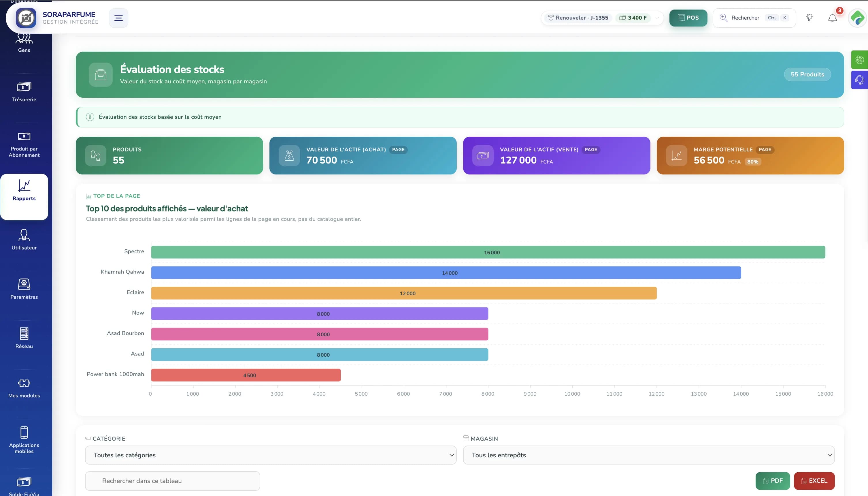Click the banknote icon on the Vente card
Viewport: 868px width, 496px height.
tap(483, 156)
